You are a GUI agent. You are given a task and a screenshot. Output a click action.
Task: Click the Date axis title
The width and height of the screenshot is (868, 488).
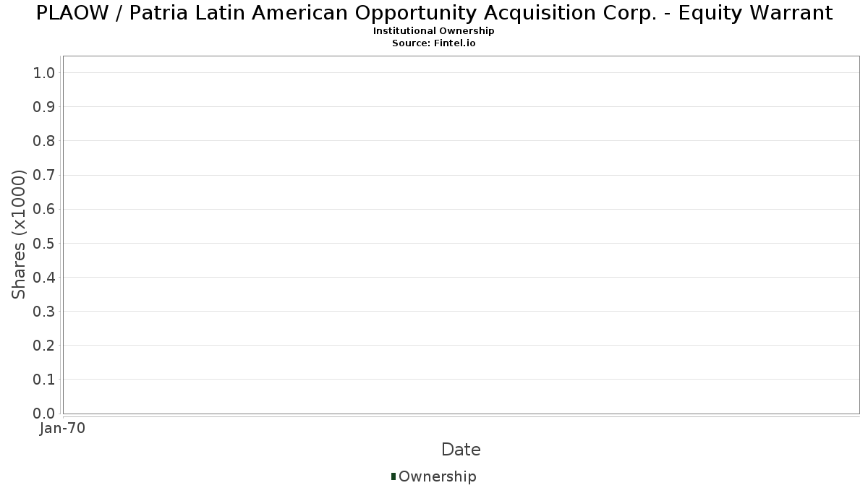pos(461,450)
